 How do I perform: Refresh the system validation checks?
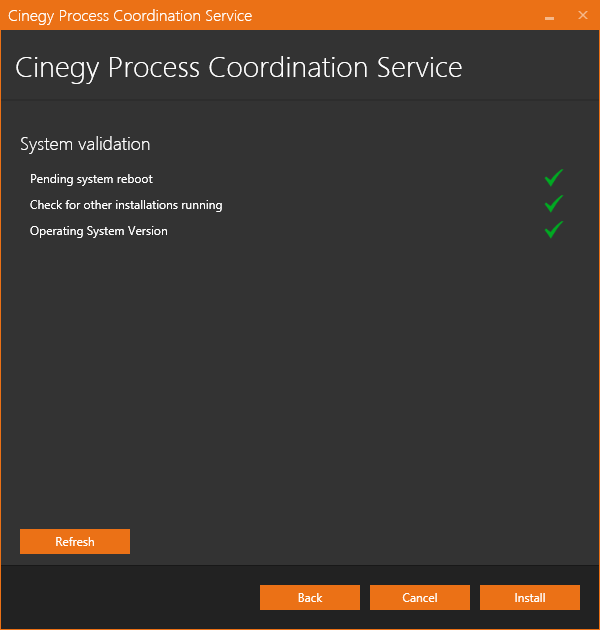click(x=75, y=542)
